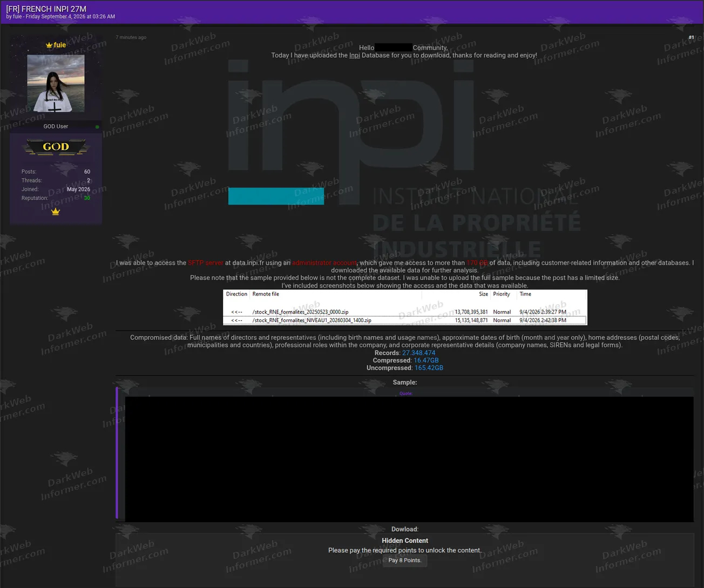Viewport: 704px width, 588px height.
Task: Click the Joined date May 2026
Action: (x=79, y=189)
